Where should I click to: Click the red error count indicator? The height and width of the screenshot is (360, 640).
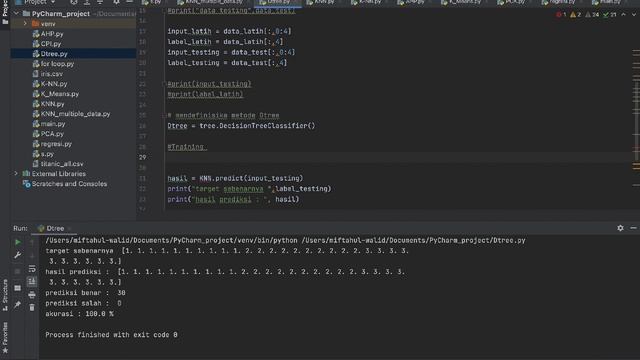(561, 15)
